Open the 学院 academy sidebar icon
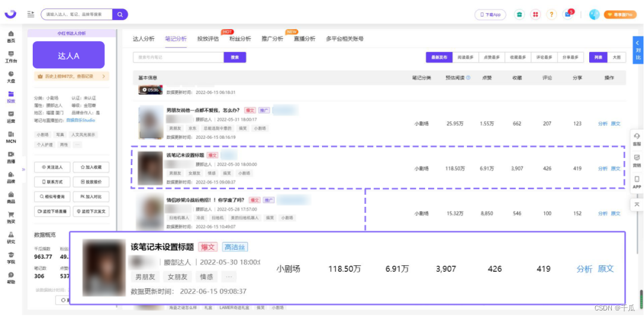The width and height of the screenshot is (644, 317). pyautogui.click(x=11, y=257)
